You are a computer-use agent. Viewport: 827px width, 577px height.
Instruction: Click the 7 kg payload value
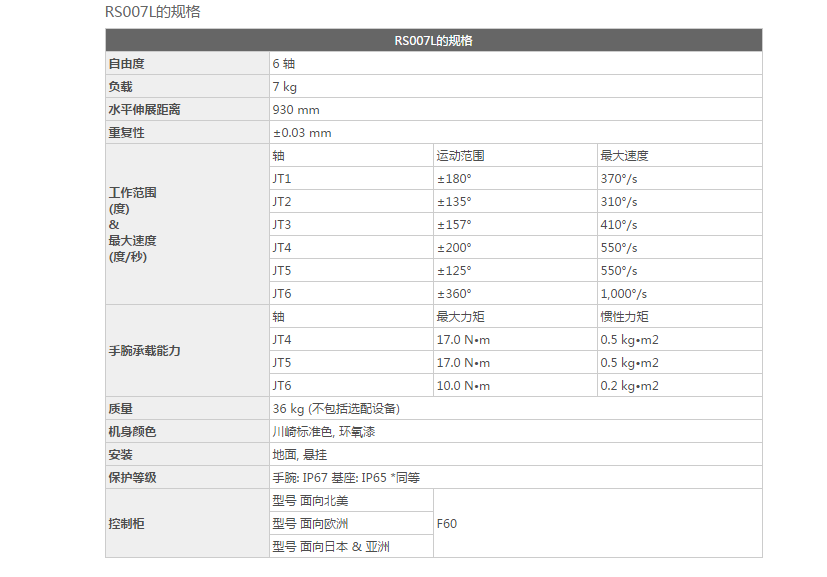click(284, 87)
